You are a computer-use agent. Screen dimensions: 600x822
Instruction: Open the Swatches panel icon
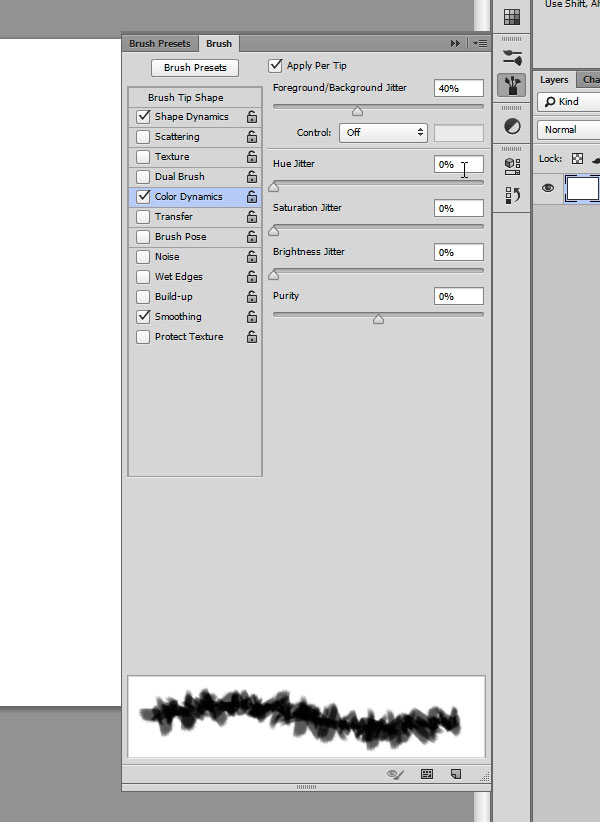(512, 17)
